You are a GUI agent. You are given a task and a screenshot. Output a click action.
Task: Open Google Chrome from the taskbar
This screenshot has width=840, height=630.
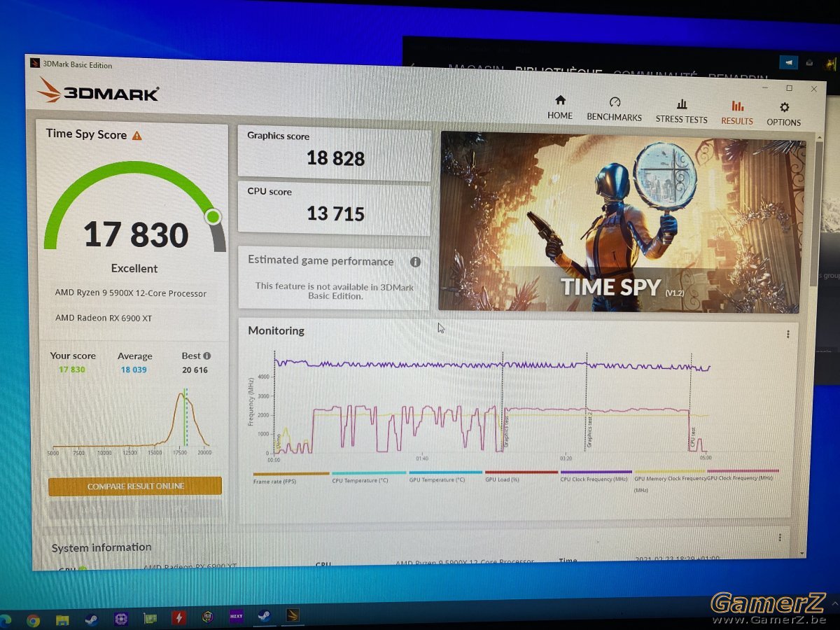33,619
